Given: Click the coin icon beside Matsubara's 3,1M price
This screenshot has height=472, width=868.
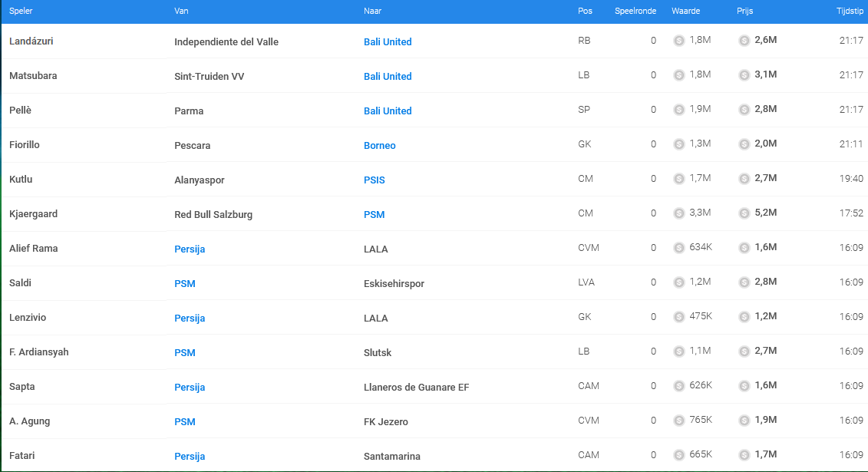Looking at the screenshot, I should pos(744,75).
